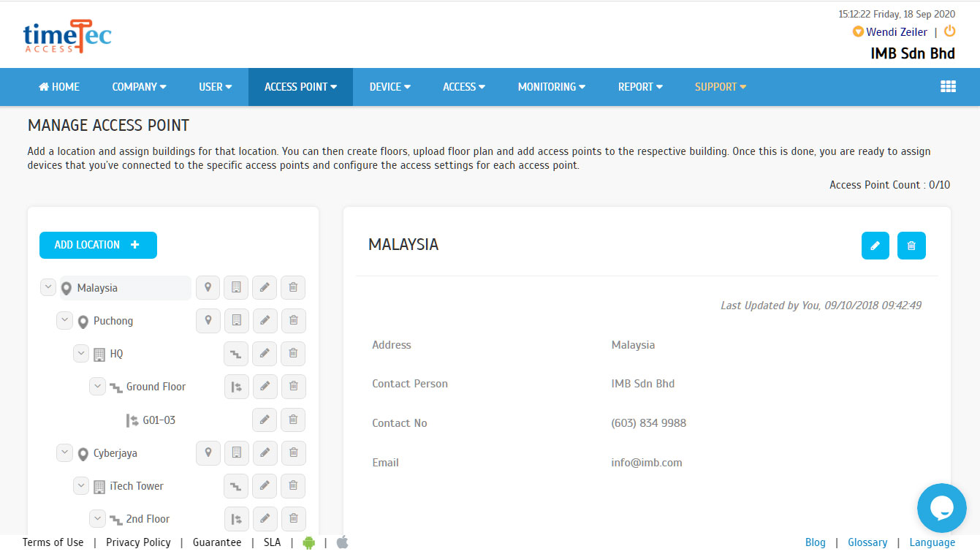Open the live chat bubble

942,508
